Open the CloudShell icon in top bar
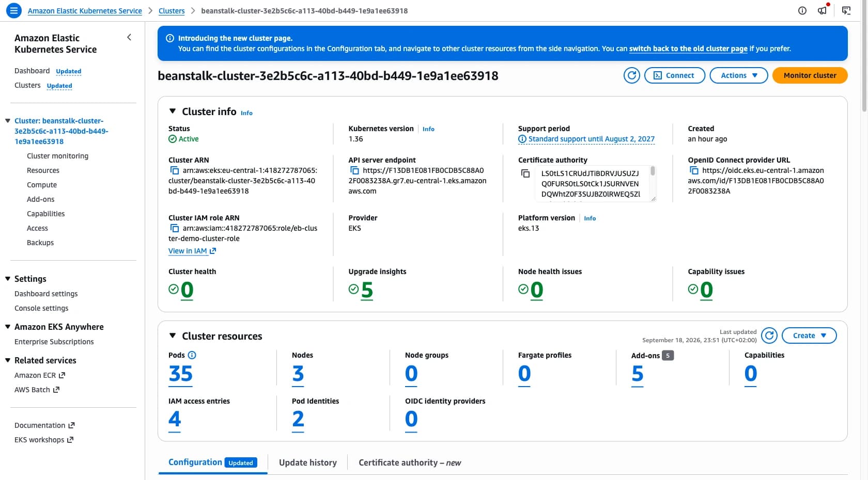This screenshot has width=868, height=480. tap(846, 10)
